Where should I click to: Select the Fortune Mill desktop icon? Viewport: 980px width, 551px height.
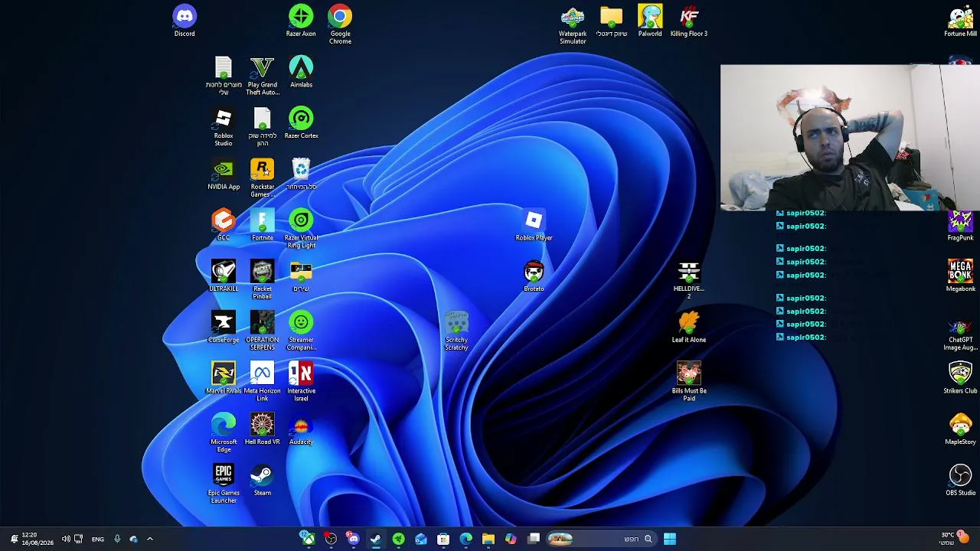tap(960, 21)
